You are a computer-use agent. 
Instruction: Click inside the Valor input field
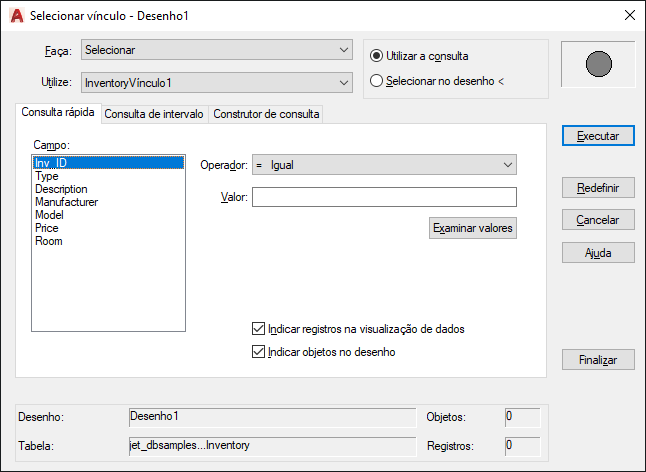pyautogui.click(x=384, y=197)
